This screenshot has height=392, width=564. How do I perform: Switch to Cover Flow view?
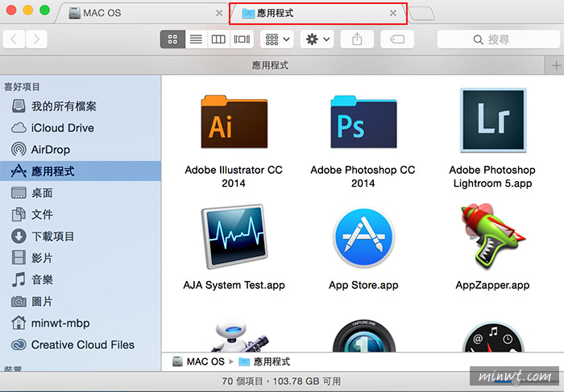pyautogui.click(x=242, y=39)
